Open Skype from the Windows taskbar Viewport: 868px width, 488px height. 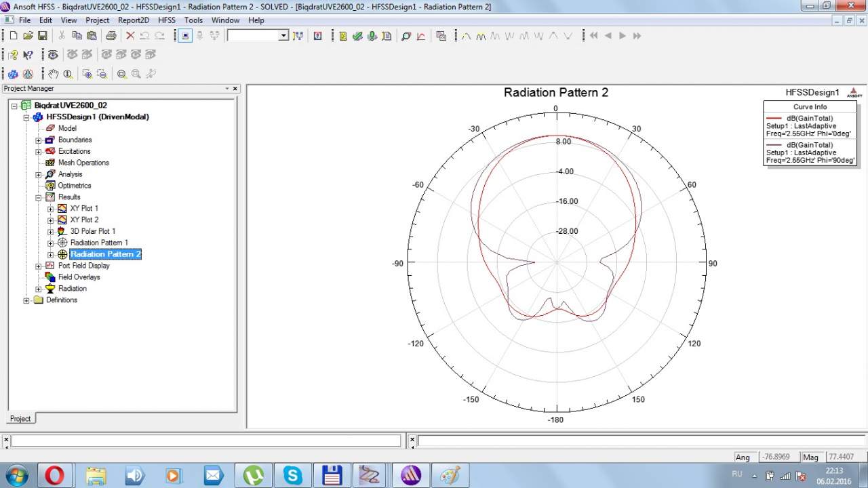(293, 475)
